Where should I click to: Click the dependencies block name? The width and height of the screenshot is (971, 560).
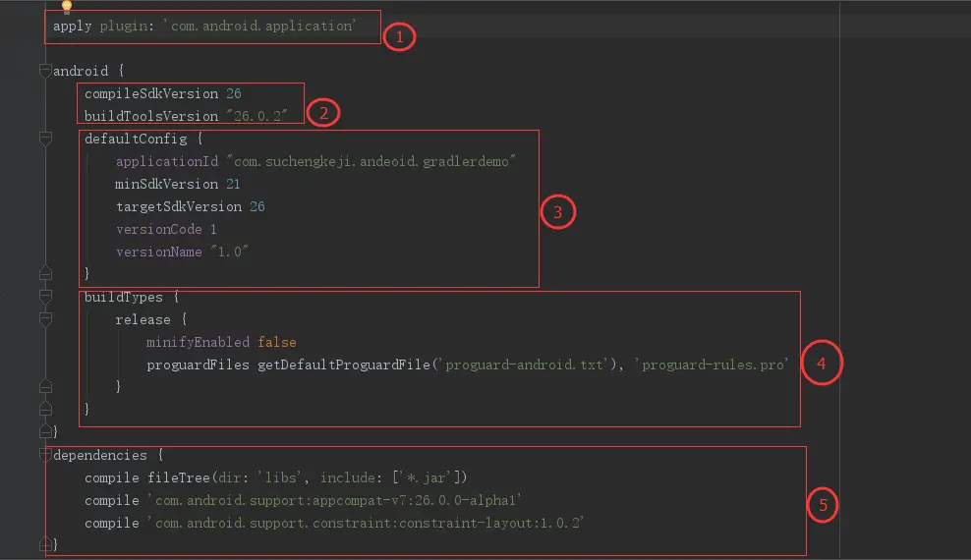[x=100, y=455]
